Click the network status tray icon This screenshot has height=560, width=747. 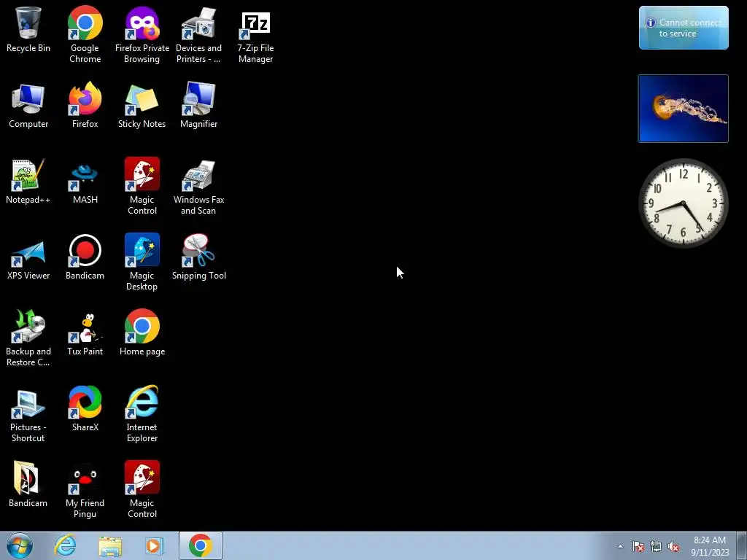tap(656, 546)
